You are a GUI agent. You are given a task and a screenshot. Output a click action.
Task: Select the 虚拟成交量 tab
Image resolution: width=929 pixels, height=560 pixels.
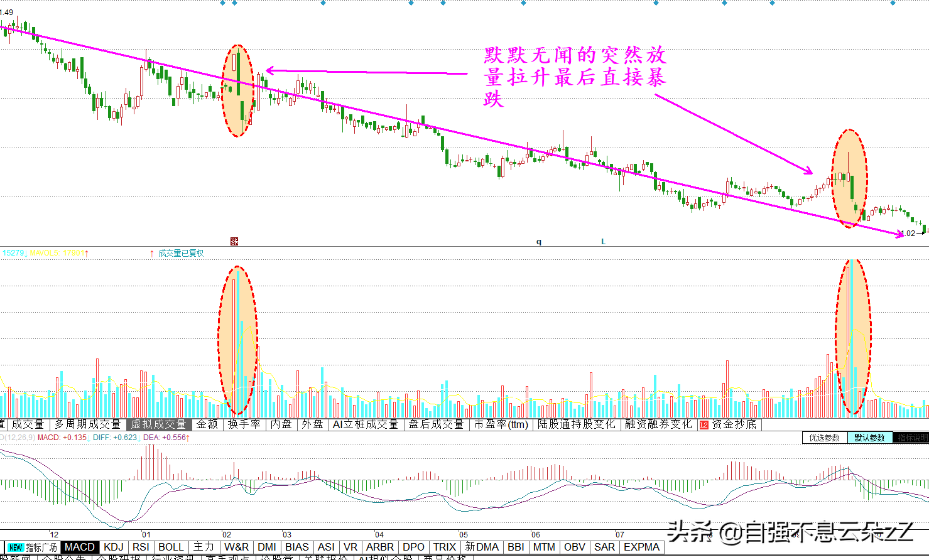click(158, 424)
